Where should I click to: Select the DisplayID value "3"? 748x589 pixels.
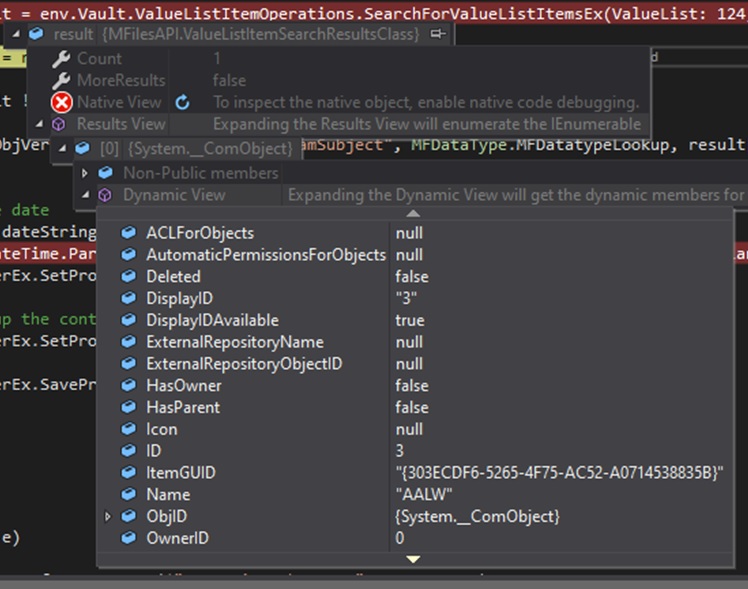[406, 298]
